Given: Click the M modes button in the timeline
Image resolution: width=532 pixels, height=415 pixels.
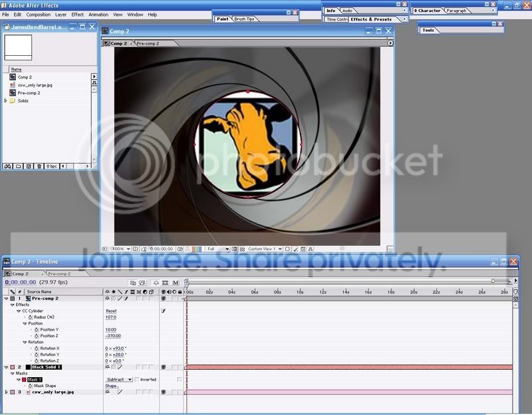Looking at the screenshot, I should click(176, 283).
